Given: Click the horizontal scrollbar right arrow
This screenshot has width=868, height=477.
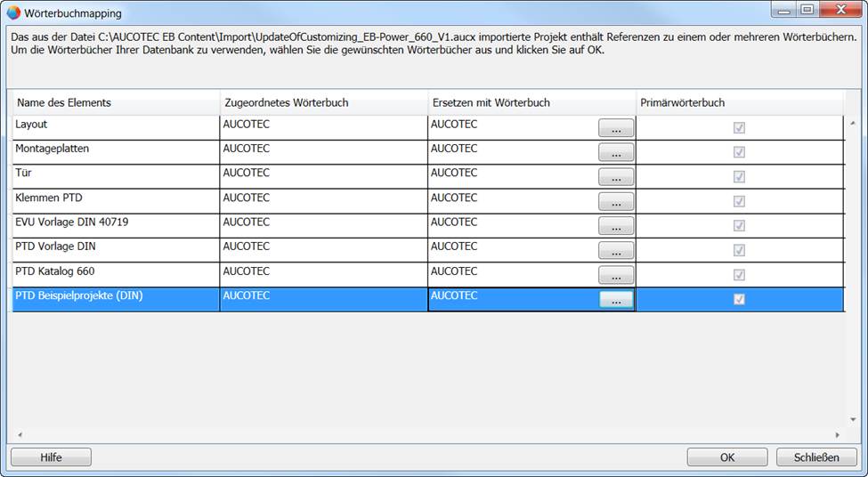Looking at the screenshot, I should pos(837,434).
